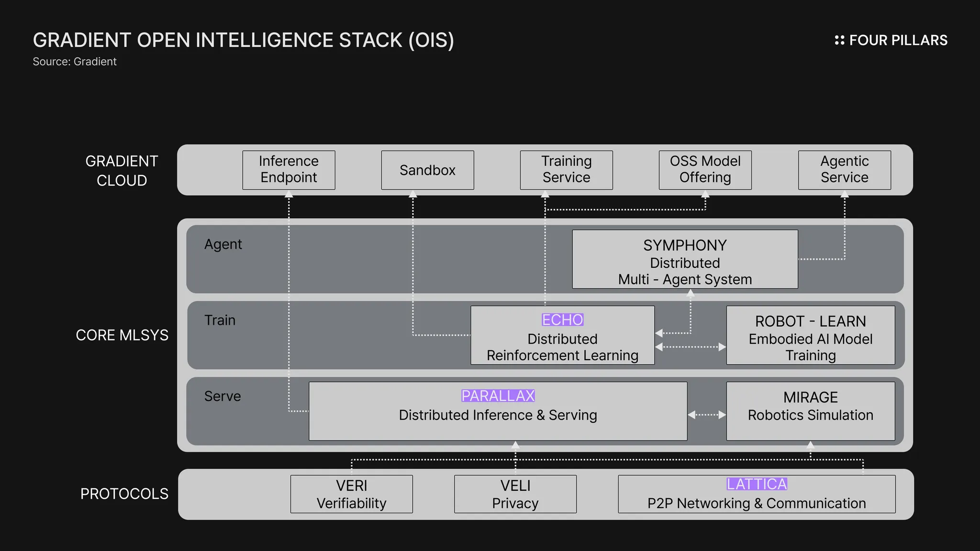This screenshot has width=980, height=551.
Task: Click the Agent layer label
Action: point(223,244)
